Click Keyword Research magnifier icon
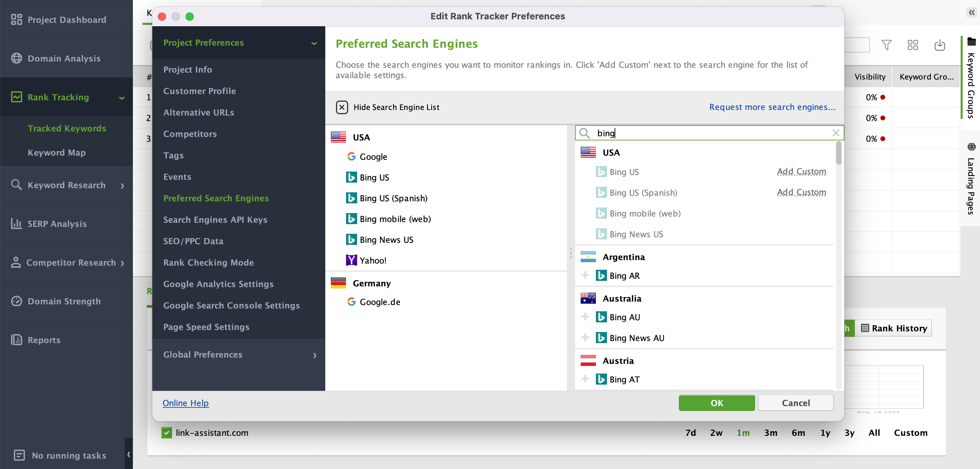 [x=16, y=185]
